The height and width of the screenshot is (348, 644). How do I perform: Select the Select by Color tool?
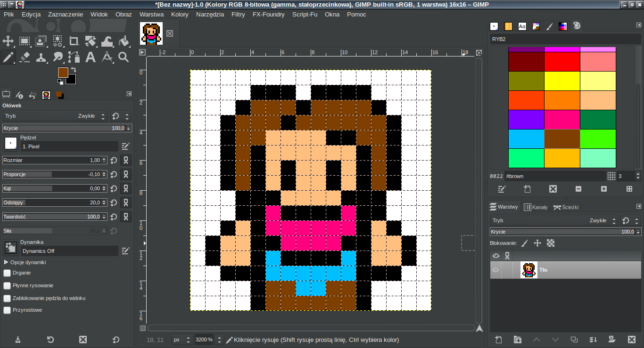[x=58, y=41]
